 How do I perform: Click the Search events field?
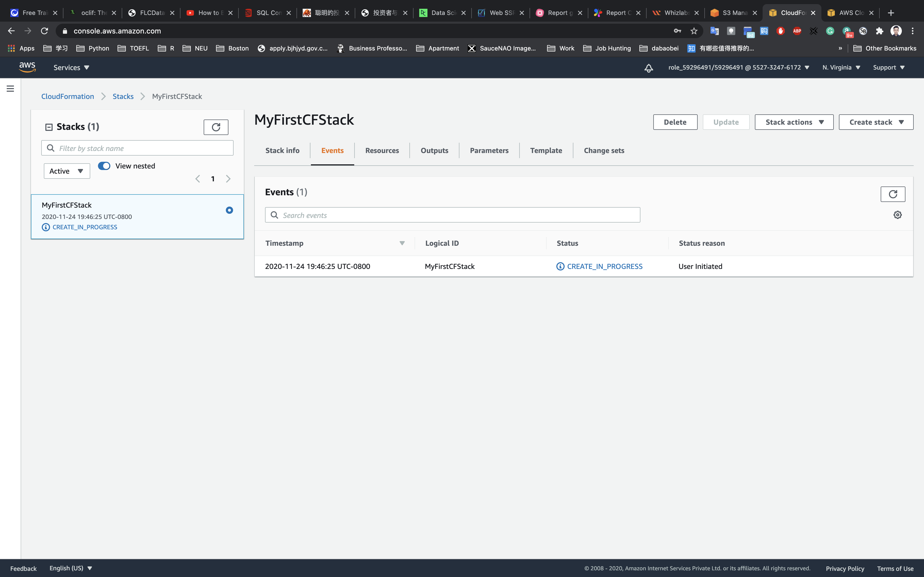tap(452, 215)
